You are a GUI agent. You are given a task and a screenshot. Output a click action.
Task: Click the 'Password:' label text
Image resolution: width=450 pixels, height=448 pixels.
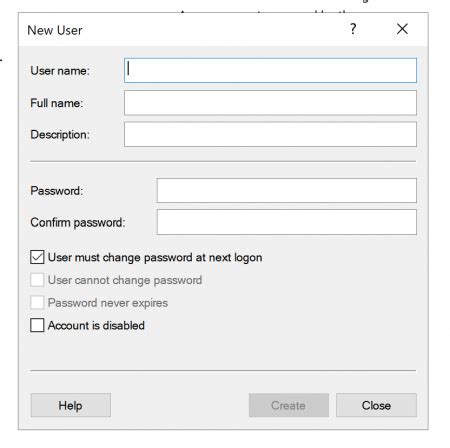pos(57,191)
